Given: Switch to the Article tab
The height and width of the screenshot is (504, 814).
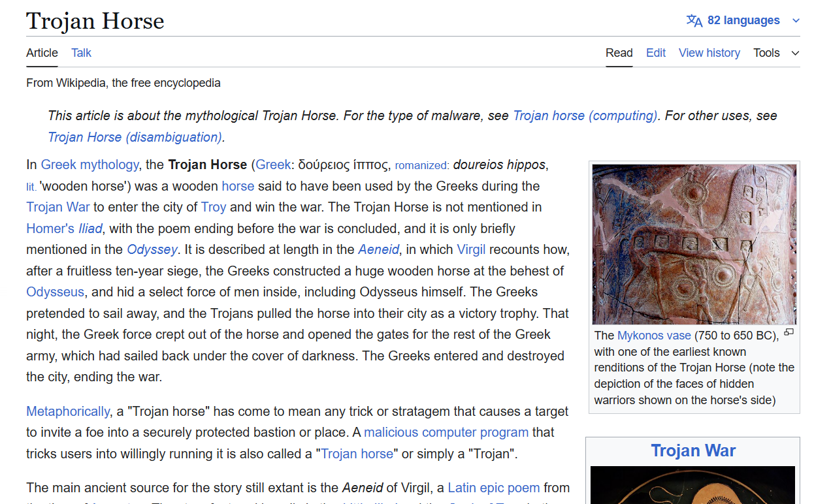Looking at the screenshot, I should pos(42,53).
